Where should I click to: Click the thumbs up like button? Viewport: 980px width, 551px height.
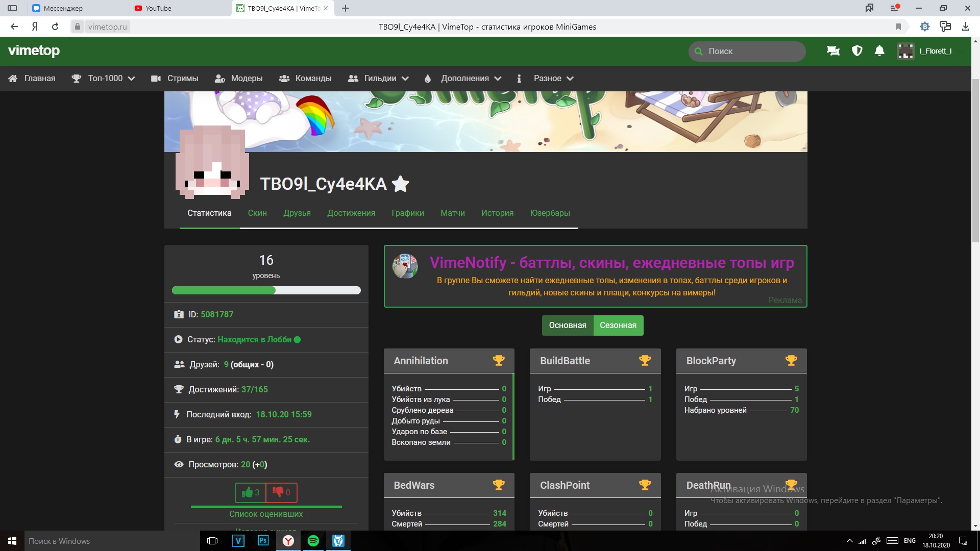pyautogui.click(x=251, y=492)
